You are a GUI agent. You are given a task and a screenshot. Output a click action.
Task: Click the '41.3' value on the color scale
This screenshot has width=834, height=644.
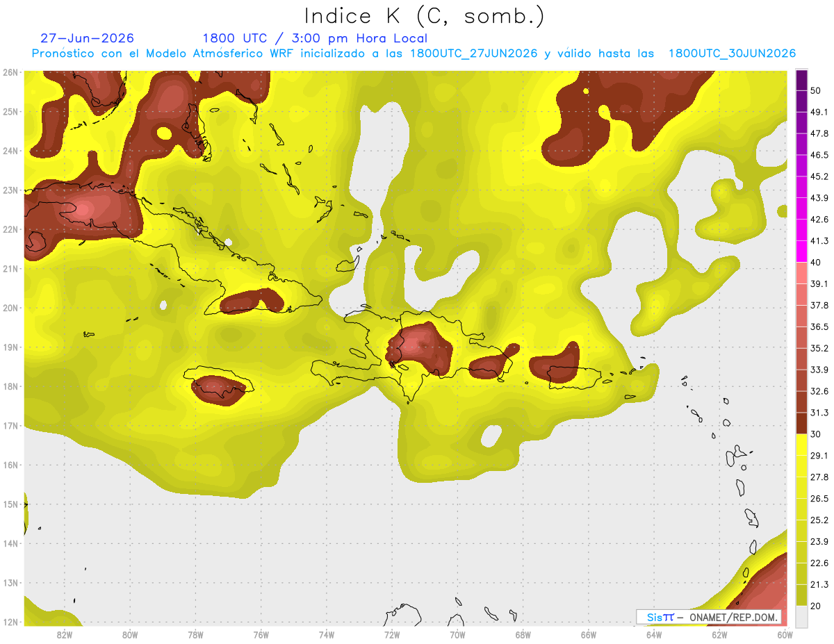[x=819, y=241]
